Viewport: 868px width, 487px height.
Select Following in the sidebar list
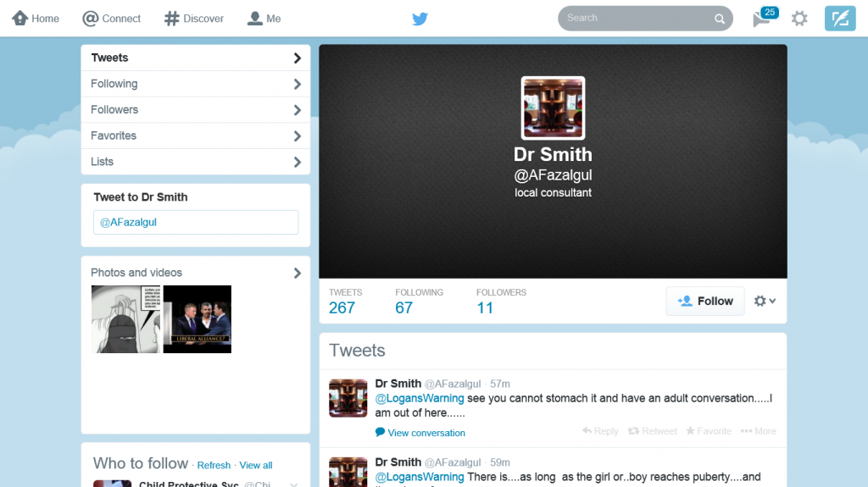coord(196,84)
